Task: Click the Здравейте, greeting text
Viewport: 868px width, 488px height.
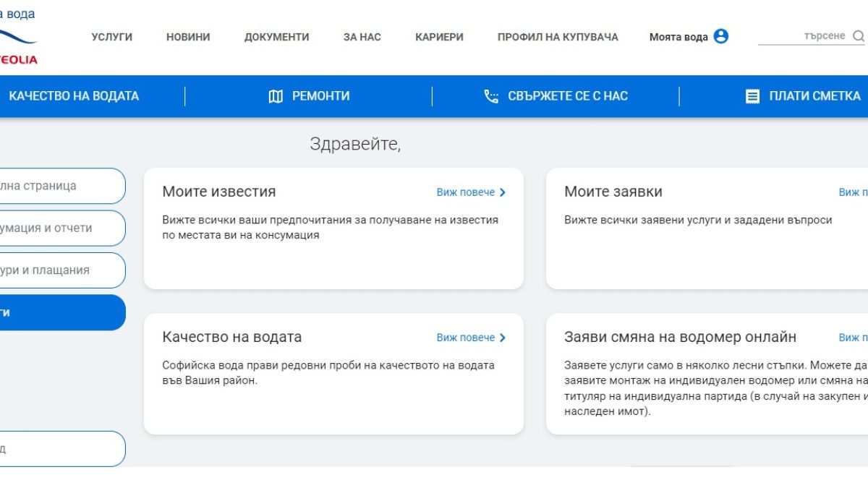Action: coord(355,144)
